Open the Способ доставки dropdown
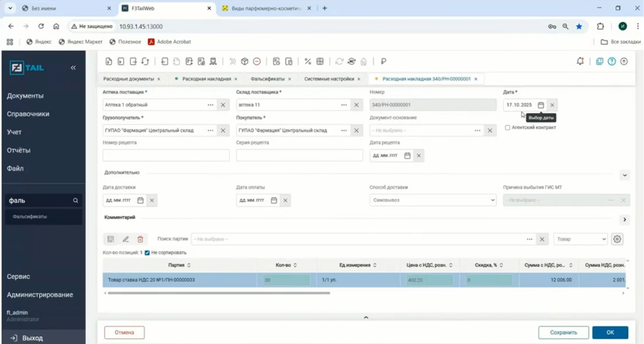This screenshot has width=644, height=344. point(432,200)
